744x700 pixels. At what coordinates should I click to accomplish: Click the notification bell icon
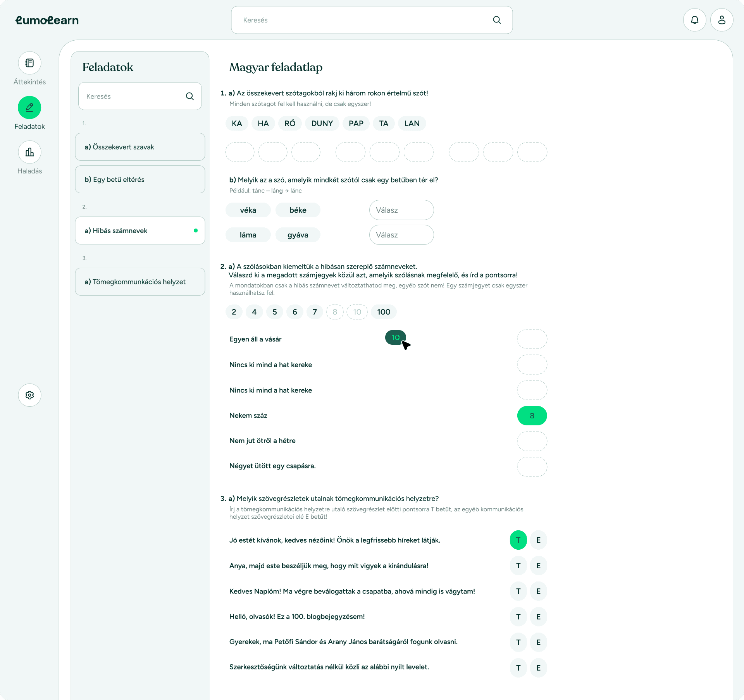tap(694, 20)
